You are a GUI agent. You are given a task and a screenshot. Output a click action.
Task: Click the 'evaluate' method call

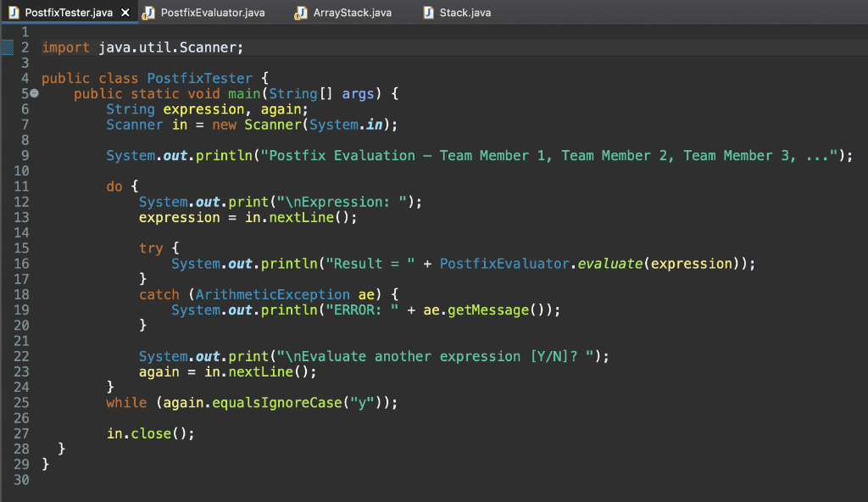(x=610, y=264)
